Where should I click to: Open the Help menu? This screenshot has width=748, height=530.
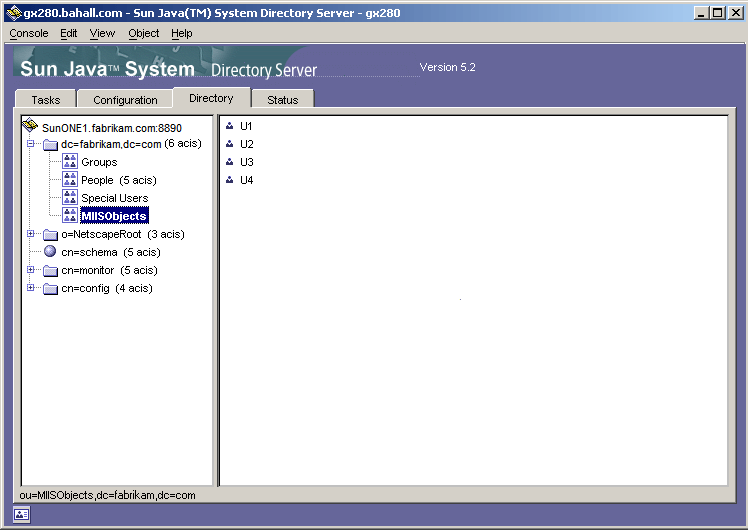click(x=182, y=33)
